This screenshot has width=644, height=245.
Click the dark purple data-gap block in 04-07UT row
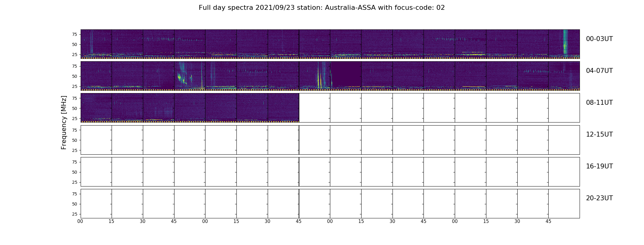(x=347, y=74)
